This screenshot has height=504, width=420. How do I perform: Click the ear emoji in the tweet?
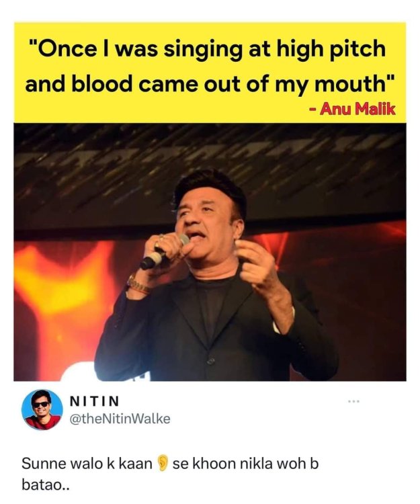163,464
